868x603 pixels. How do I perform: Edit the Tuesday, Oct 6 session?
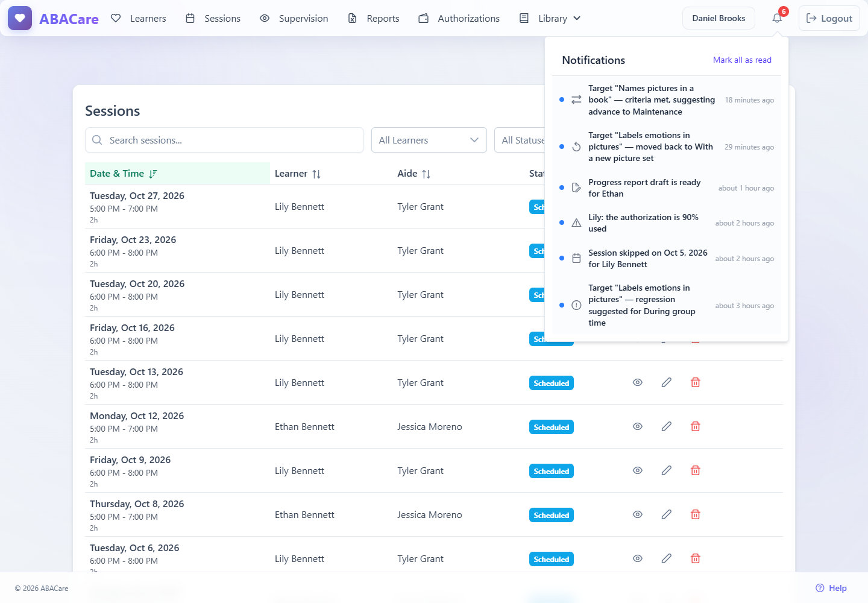click(667, 558)
